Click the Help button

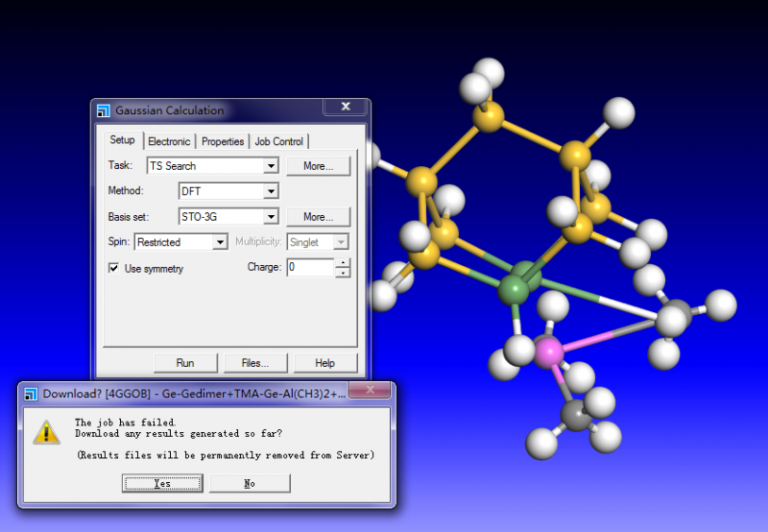[x=325, y=363]
